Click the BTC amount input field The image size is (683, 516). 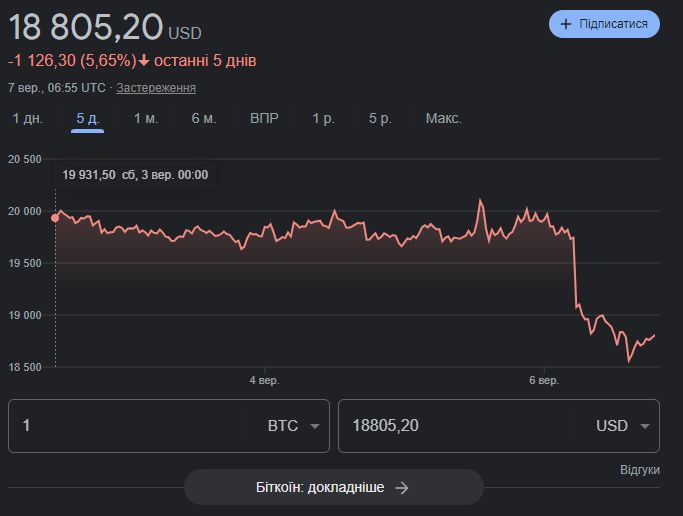(x=131, y=425)
